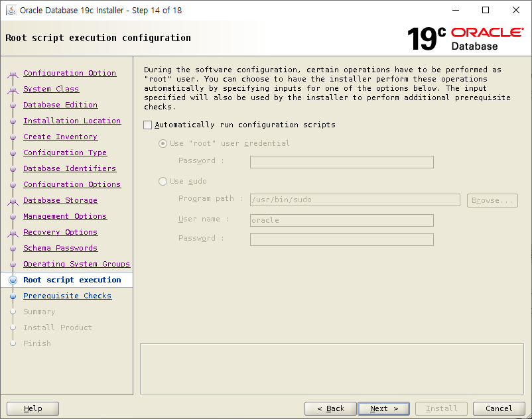
Task: Click the Install Product step label
Action: (58, 328)
